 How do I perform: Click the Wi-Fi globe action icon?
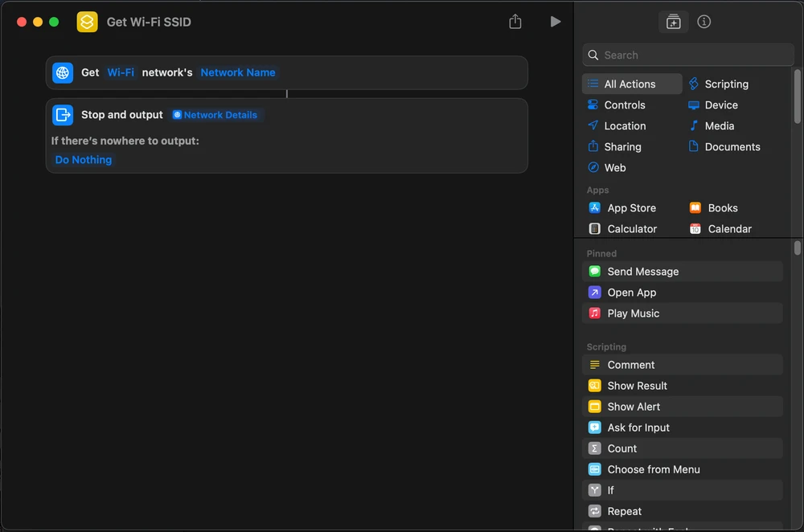[x=63, y=72]
